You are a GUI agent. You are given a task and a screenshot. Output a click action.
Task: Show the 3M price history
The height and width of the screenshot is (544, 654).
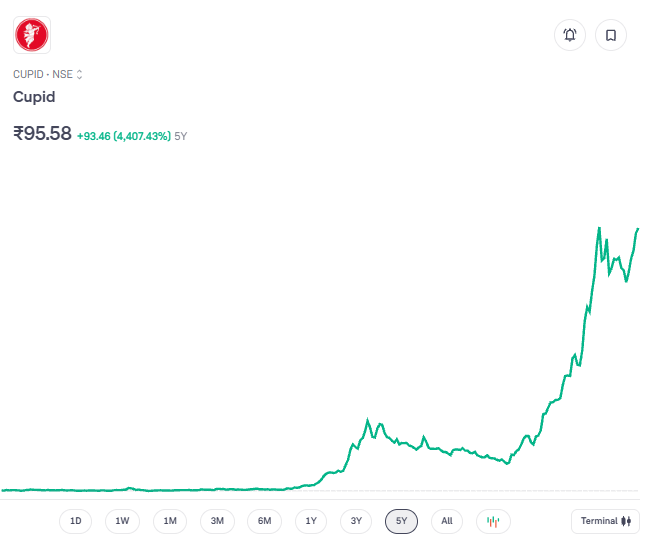point(217,521)
